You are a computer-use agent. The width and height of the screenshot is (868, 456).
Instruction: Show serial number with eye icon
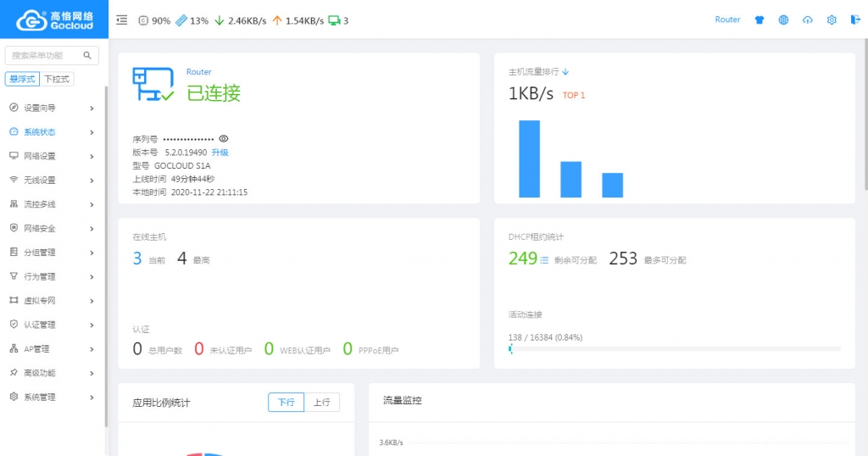tap(224, 138)
